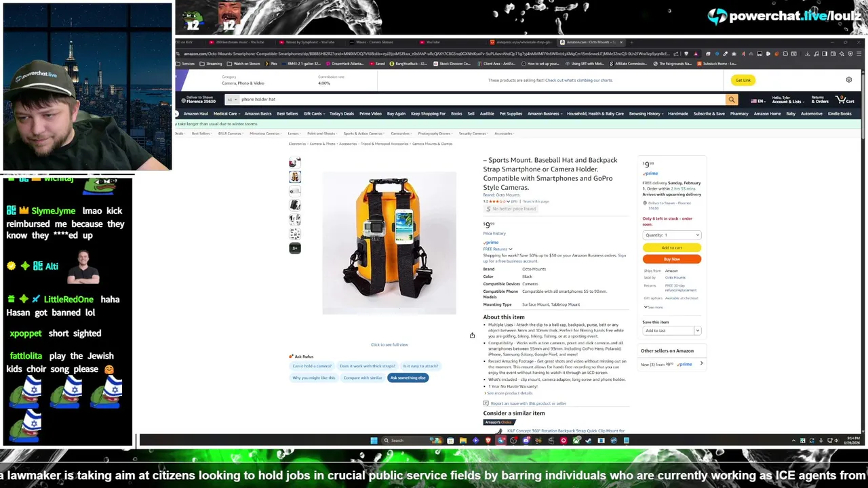Screen dimensions: 868x488
Task: Select the second product thumbnail
Action: [x=294, y=177]
